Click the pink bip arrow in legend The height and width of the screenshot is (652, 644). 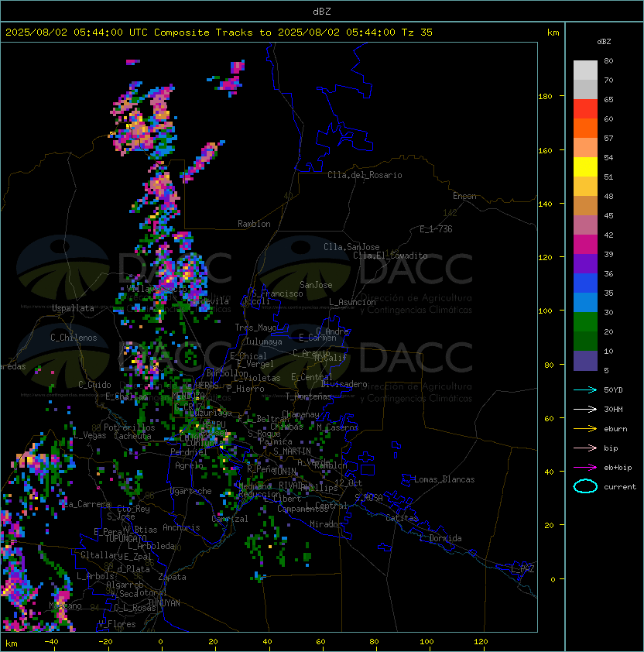585,448
